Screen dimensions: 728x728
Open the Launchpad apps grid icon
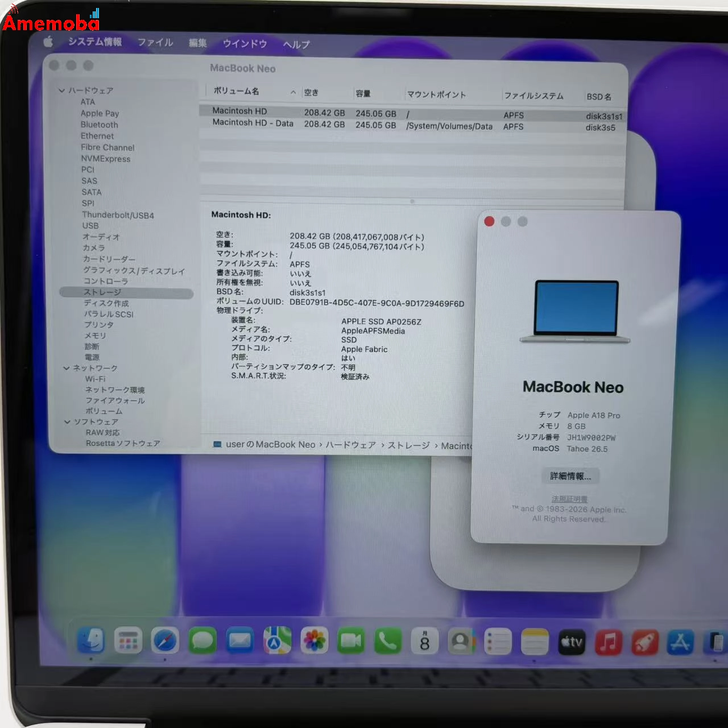pyautogui.click(x=128, y=641)
